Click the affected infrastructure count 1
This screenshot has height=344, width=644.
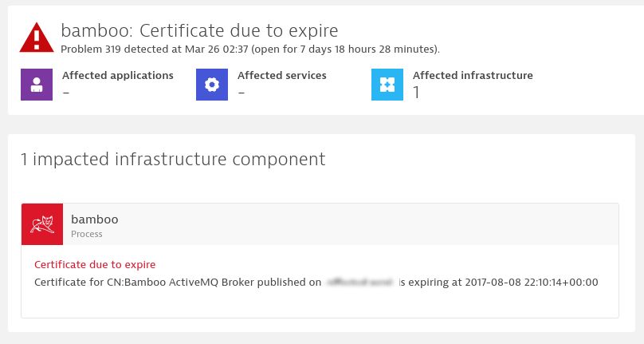pyautogui.click(x=417, y=93)
